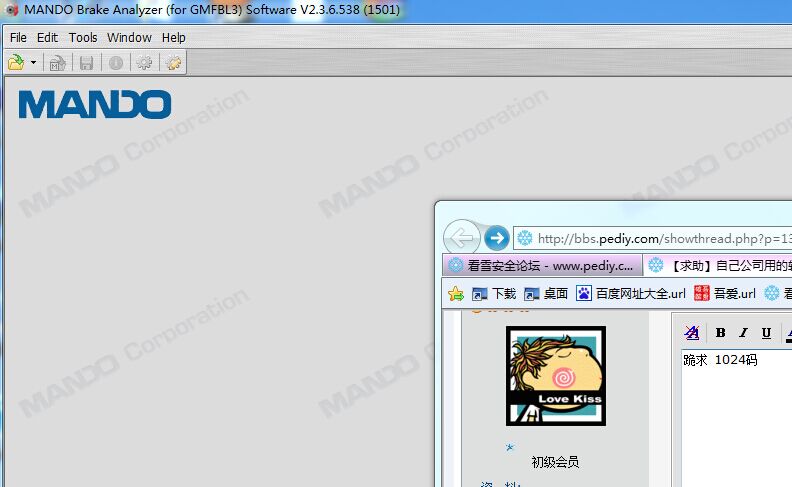Toggle bold in the post editor
Viewport: 792px width, 487px height.
click(721, 332)
